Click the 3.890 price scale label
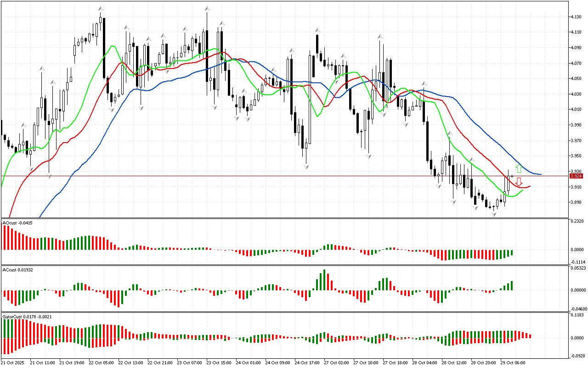The height and width of the screenshot is (368, 588). (576, 202)
